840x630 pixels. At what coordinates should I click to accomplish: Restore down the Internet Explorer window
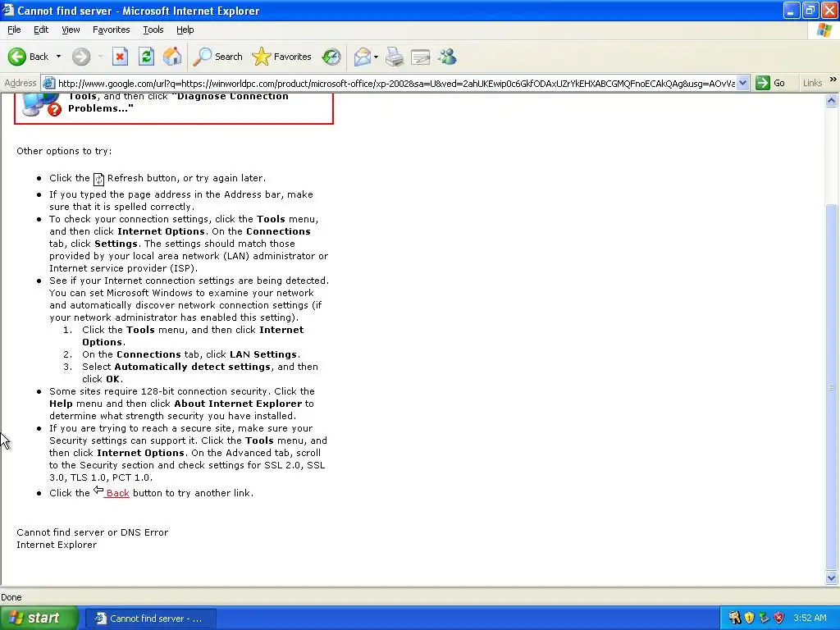[810, 10]
